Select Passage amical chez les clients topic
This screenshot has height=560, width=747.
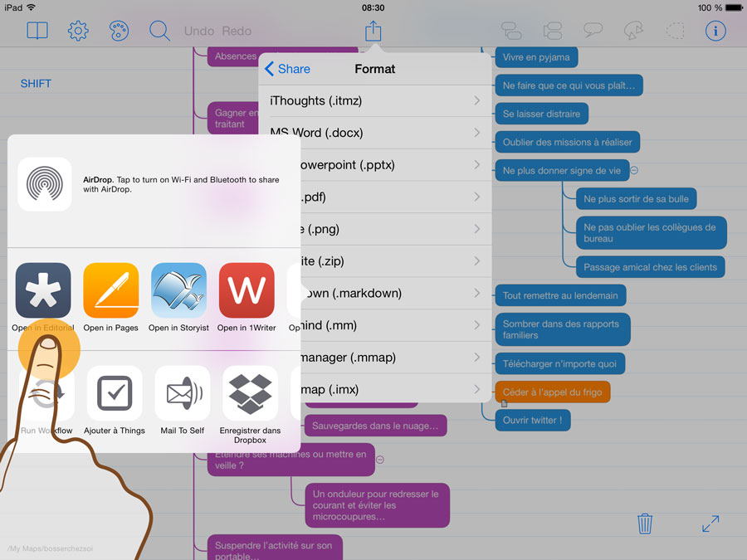[650, 267]
